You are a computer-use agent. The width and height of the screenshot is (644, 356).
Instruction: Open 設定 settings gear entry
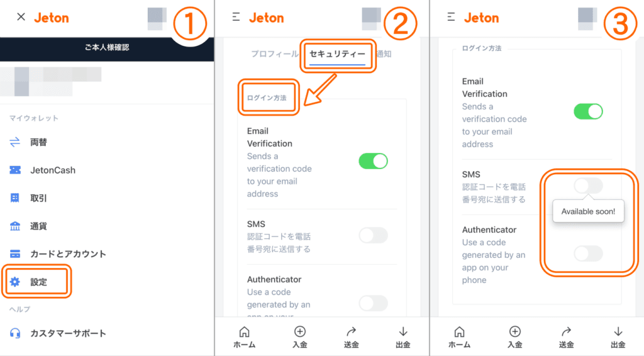pyautogui.click(x=28, y=282)
